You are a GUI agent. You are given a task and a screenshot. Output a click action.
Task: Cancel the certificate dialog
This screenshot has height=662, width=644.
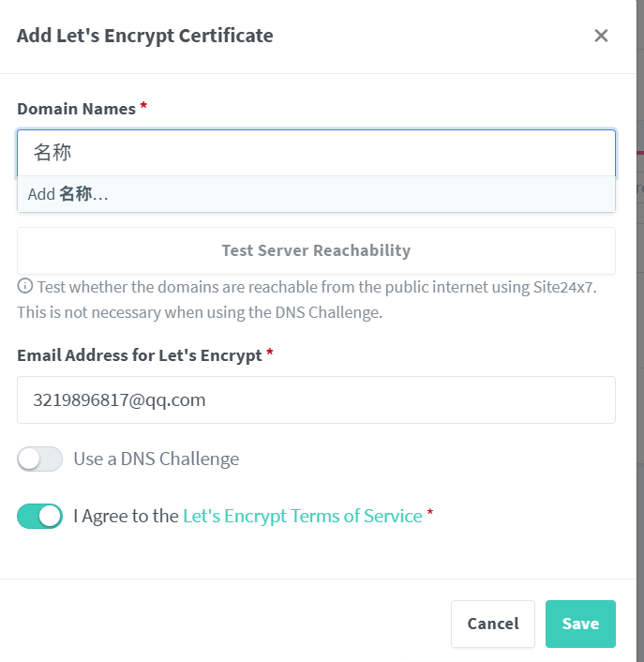492,624
